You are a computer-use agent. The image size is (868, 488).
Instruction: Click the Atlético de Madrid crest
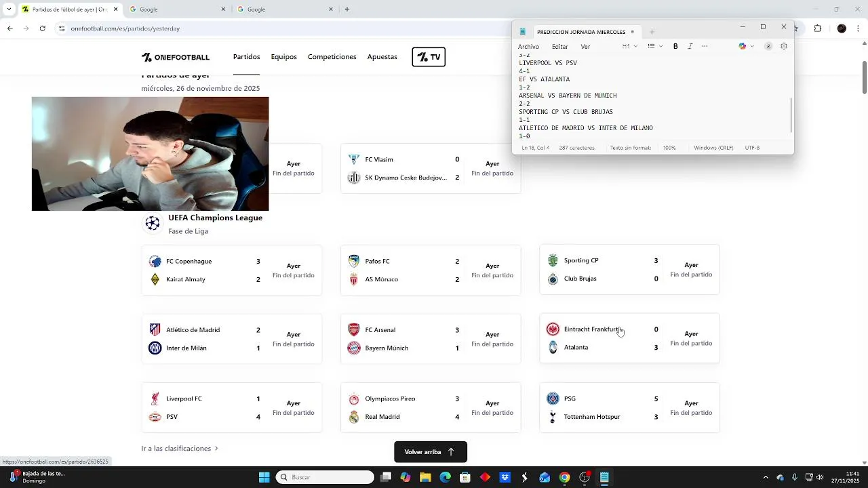pyautogui.click(x=155, y=330)
